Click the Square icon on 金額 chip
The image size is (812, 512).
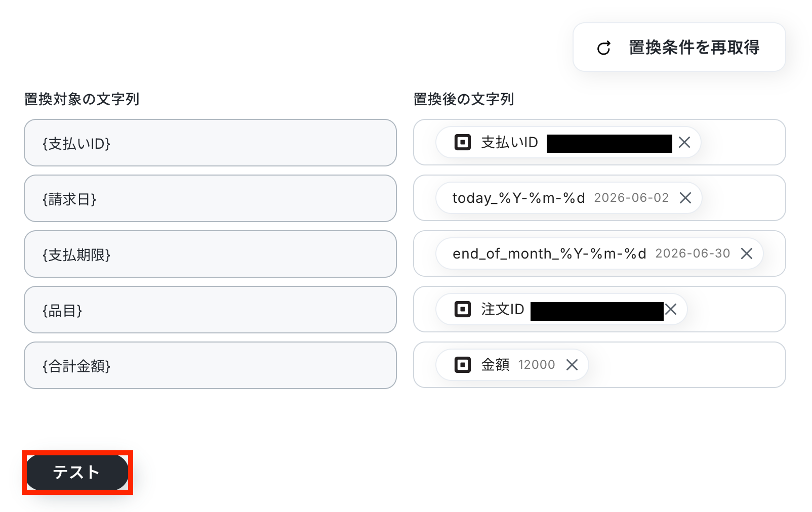[x=463, y=365]
